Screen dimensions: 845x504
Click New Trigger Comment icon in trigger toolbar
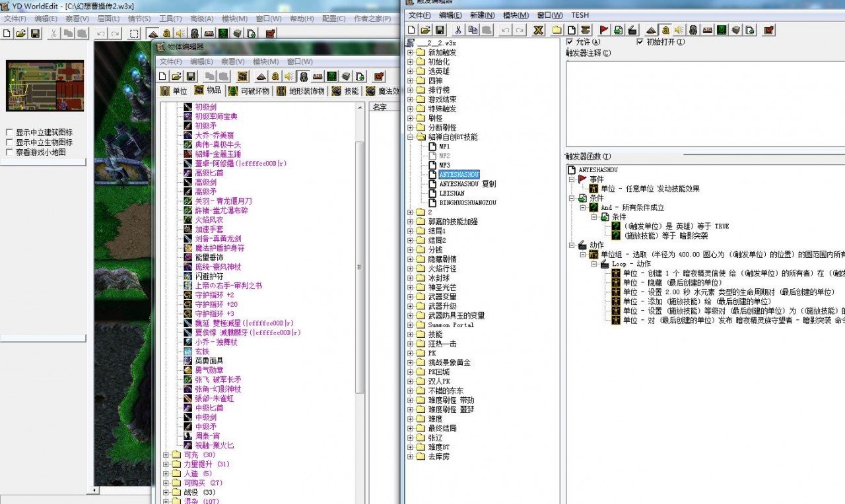(x=585, y=30)
